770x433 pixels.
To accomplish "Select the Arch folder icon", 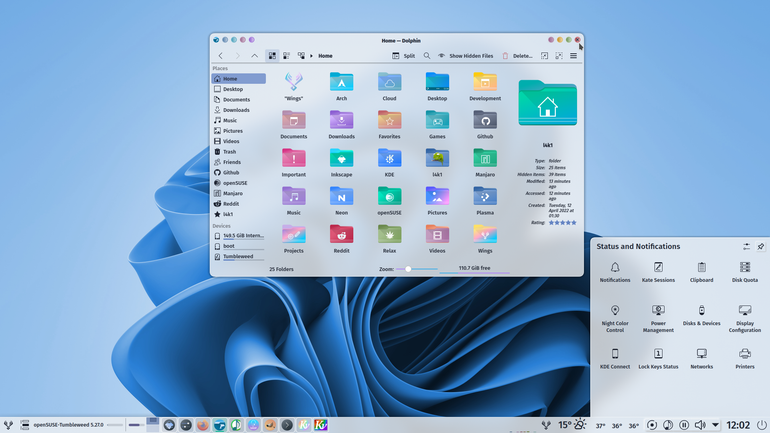I will [x=341, y=82].
